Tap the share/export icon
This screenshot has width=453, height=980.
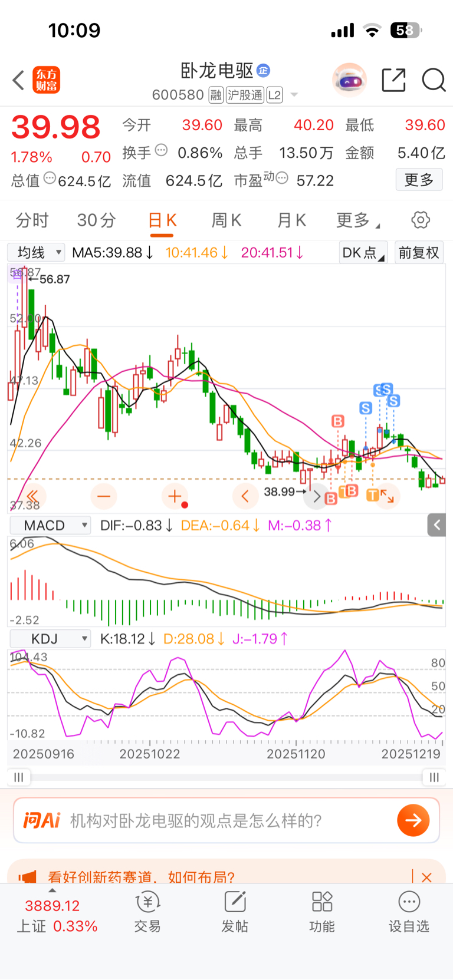coord(393,80)
